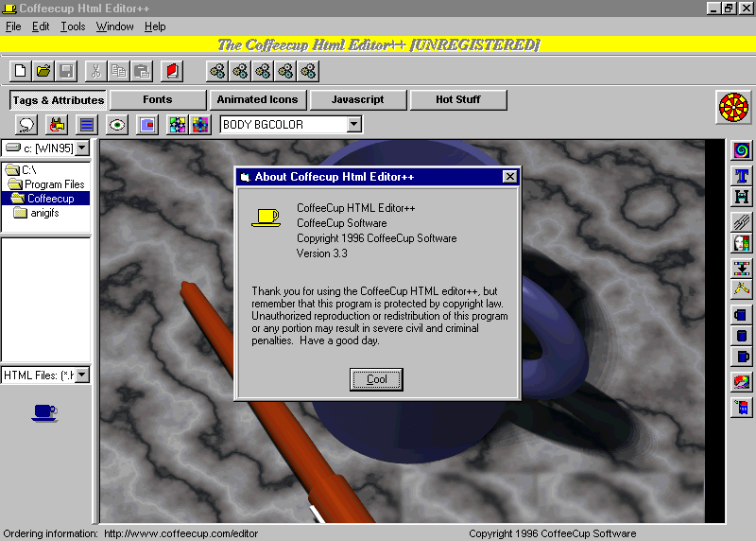The width and height of the screenshot is (756, 541).
Task: Click the colorful arrows grid icon
Action: point(178,125)
